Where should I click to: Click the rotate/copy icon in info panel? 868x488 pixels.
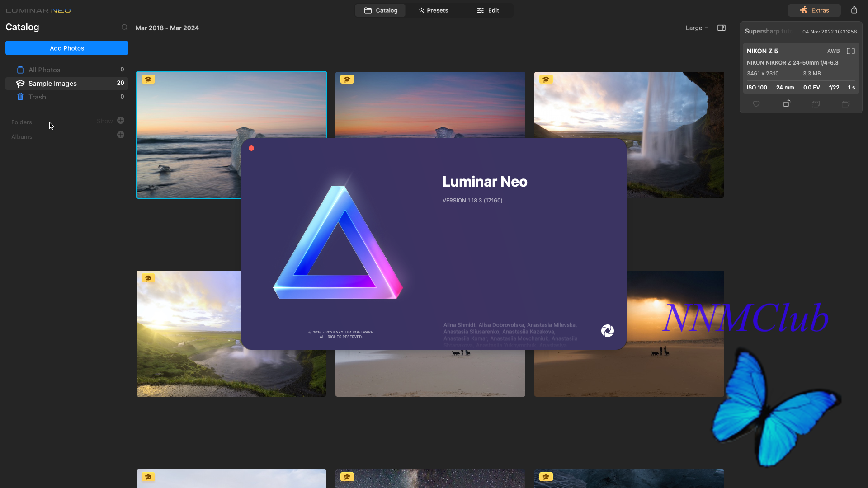pyautogui.click(x=787, y=103)
